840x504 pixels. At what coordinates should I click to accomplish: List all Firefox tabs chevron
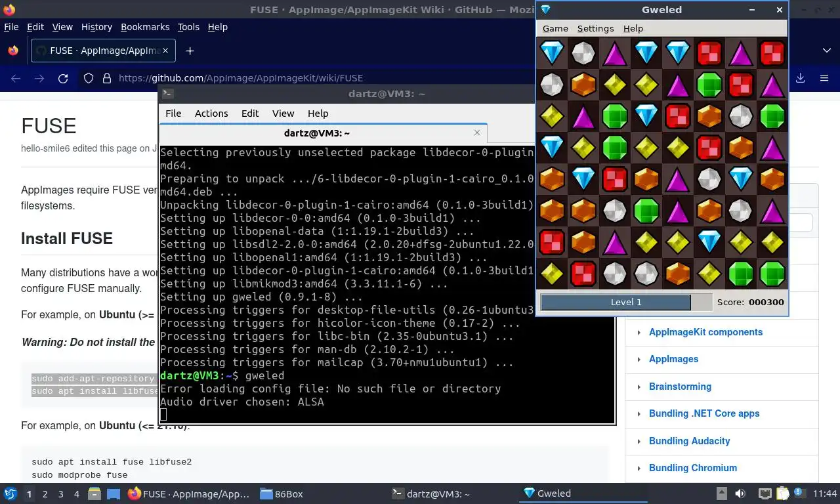(x=826, y=51)
